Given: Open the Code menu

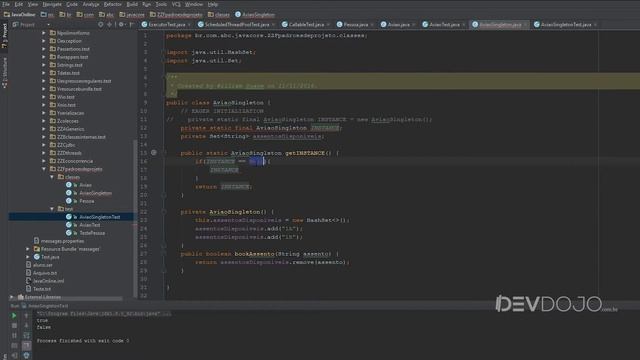Looking at the screenshot, I should [72, 4].
